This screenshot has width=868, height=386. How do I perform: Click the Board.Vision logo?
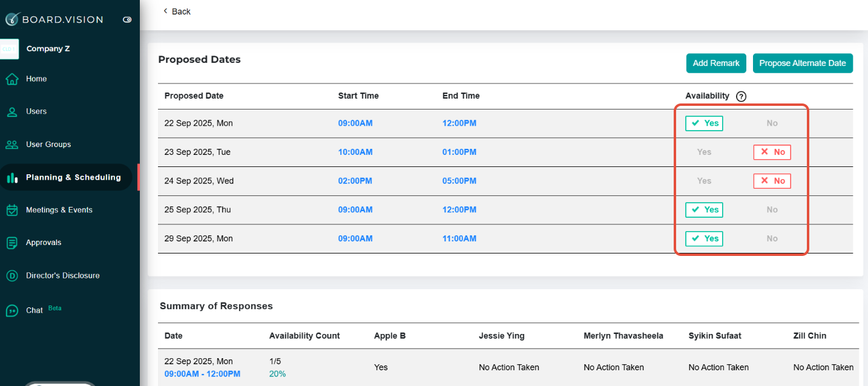click(54, 19)
